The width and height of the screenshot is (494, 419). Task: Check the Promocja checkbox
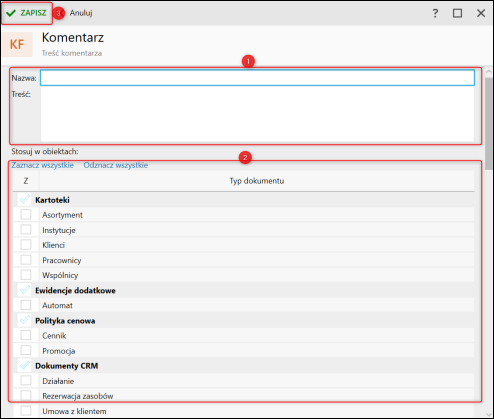pyautogui.click(x=26, y=350)
